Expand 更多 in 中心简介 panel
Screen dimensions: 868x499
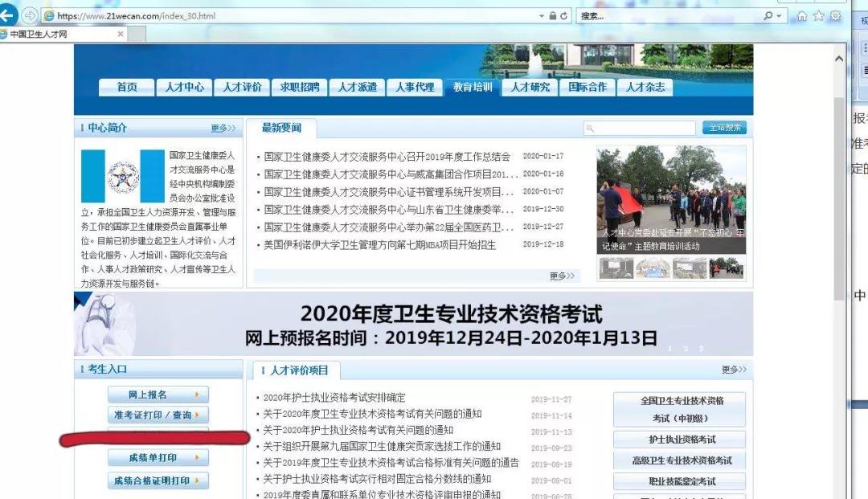pyautogui.click(x=223, y=129)
